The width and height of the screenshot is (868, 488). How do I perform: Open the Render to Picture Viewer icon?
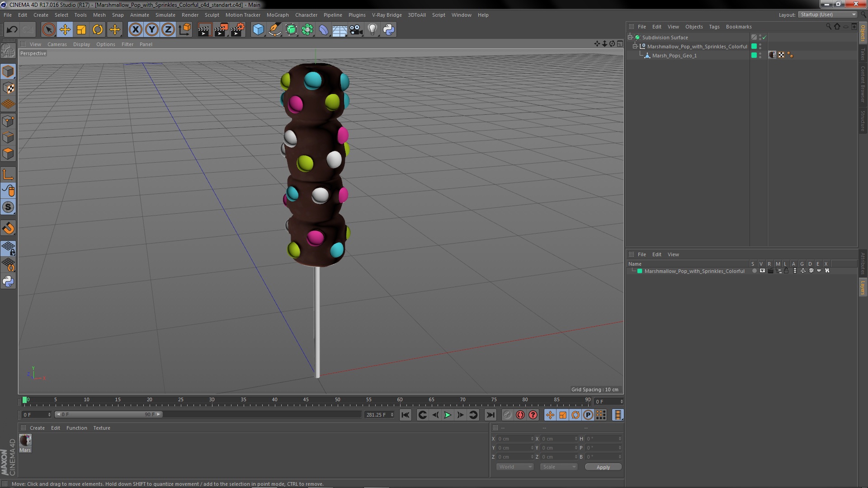coord(221,30)
